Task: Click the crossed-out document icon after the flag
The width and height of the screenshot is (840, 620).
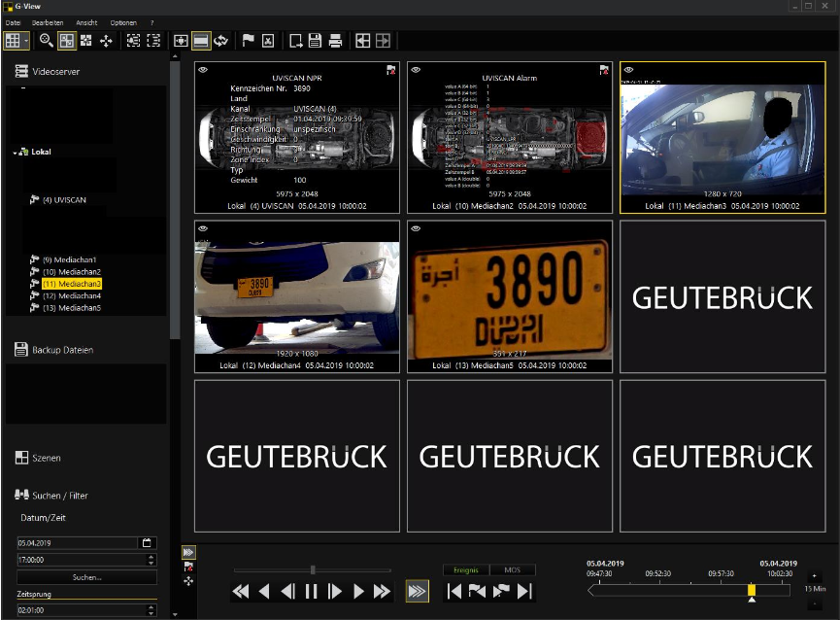Action: pyautogui.click(x=268, y=41)
